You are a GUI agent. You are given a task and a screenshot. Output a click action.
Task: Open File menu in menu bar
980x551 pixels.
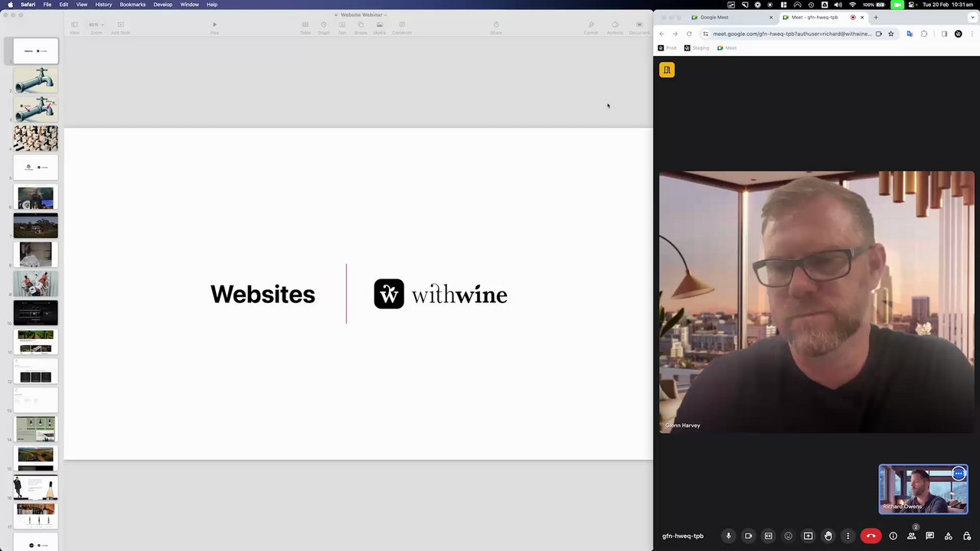pyautogui.click(x=47, y=5)
